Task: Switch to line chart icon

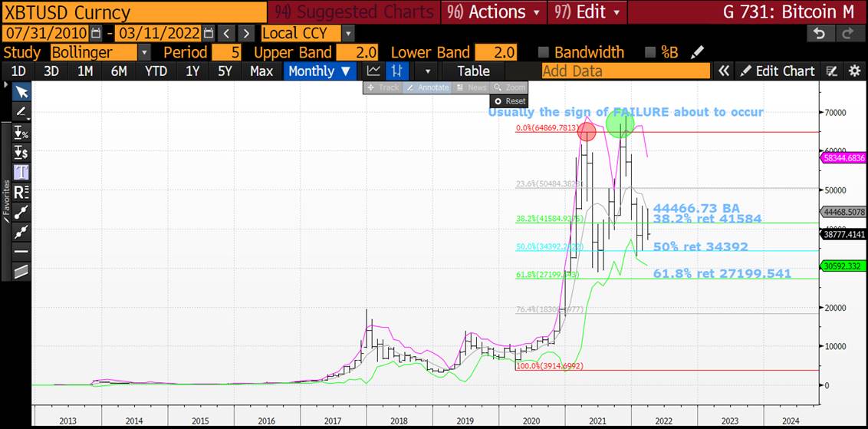Action: [374, 71]
